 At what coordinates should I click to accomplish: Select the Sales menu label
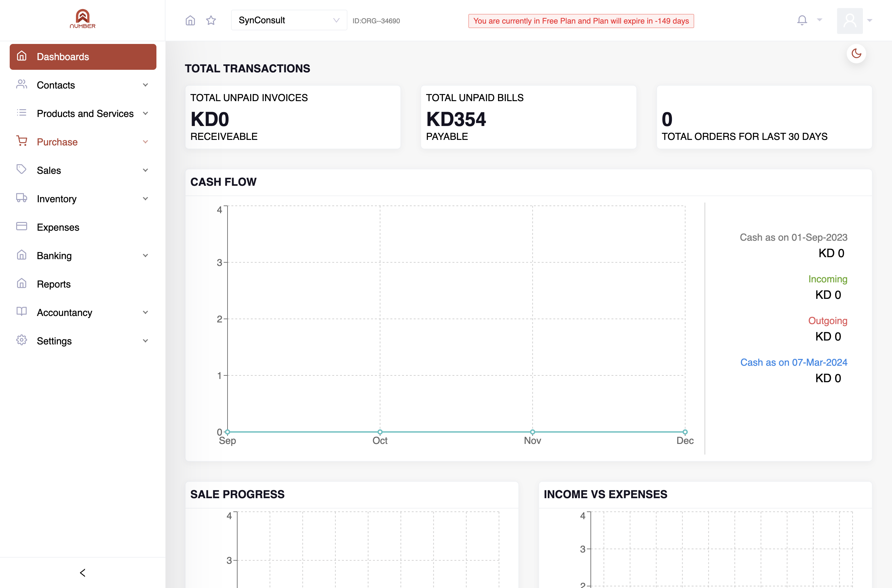coord(49,170)
